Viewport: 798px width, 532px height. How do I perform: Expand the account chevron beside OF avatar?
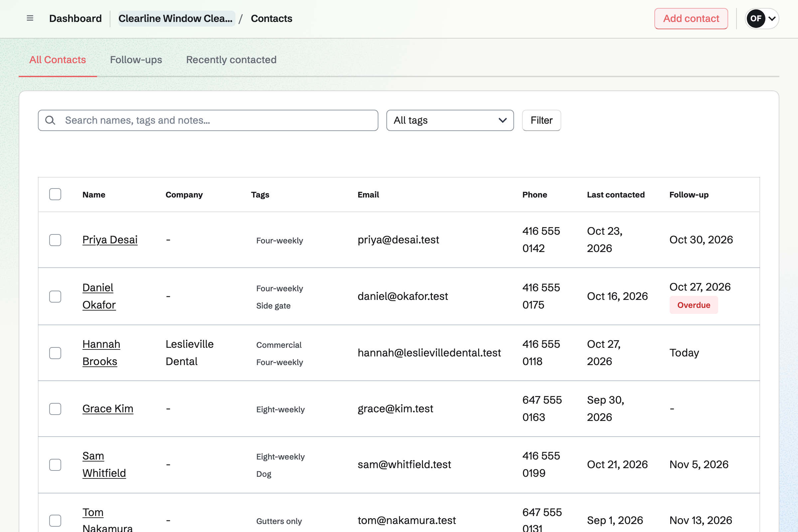coord(772,18)
